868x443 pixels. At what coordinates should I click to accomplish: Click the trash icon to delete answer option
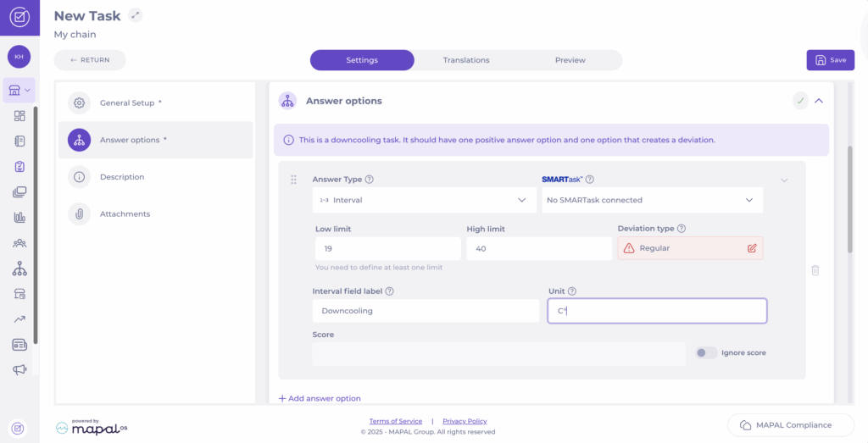tap(815, 270)
